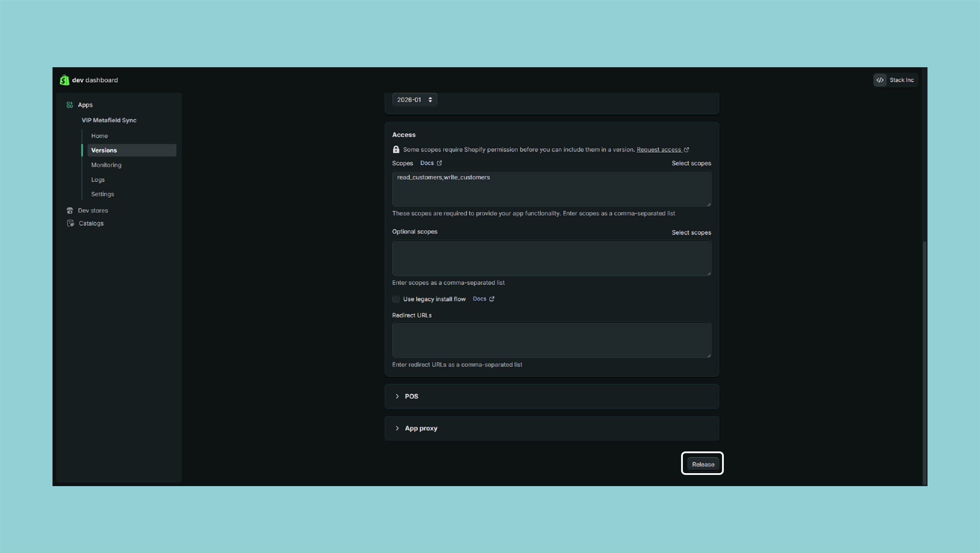Click the code brackets icon near Stack Inc
This screenshot has height=553, width=980.
pyautogui.click(x=880, y=80)
